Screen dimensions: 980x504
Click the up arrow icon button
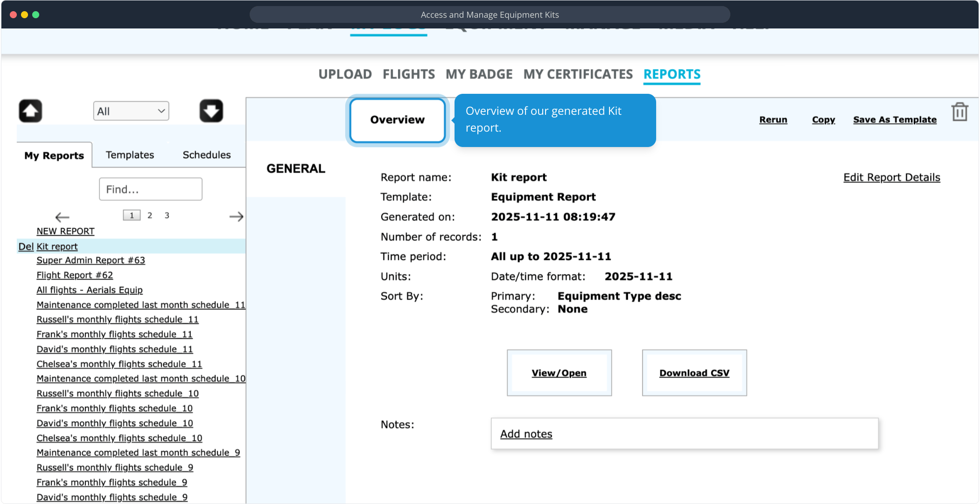click(30, 111)
